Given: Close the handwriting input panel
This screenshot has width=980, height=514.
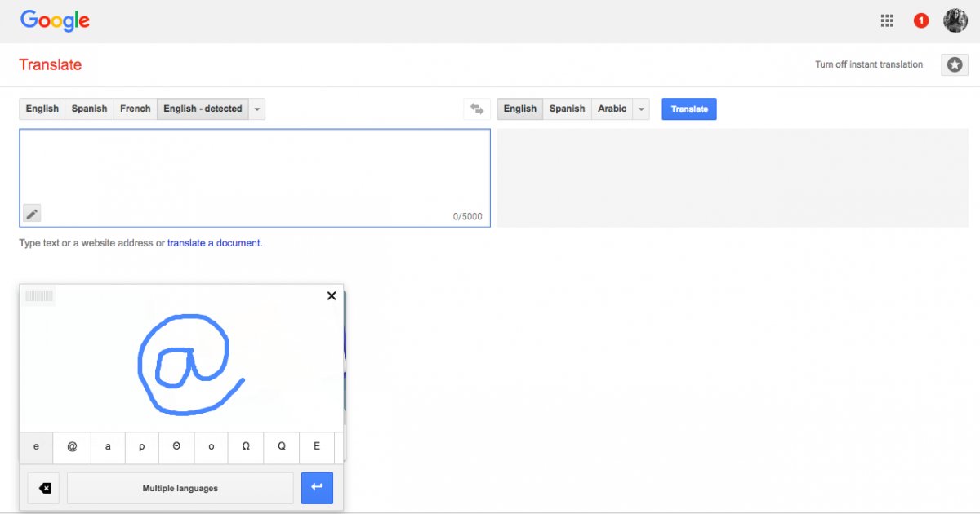Looking at the screenshot, I should pyautogui.click(x=332, y=296).
